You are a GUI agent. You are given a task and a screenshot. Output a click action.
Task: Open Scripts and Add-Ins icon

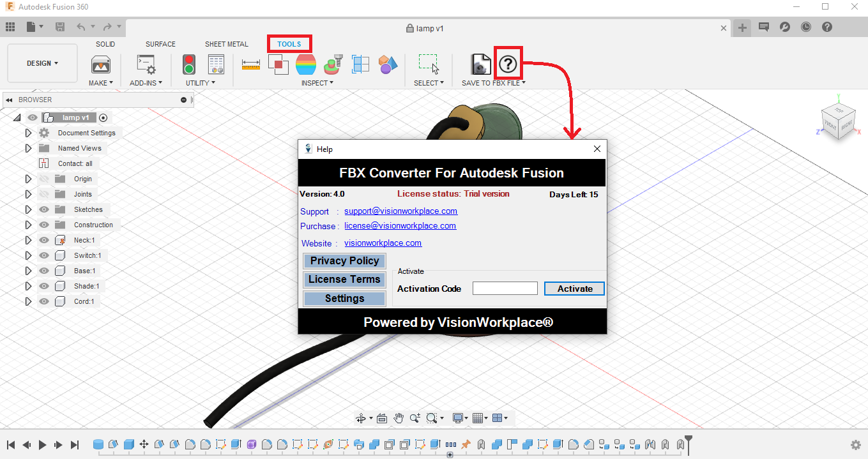pyautogui.click(x=146, y=64)
